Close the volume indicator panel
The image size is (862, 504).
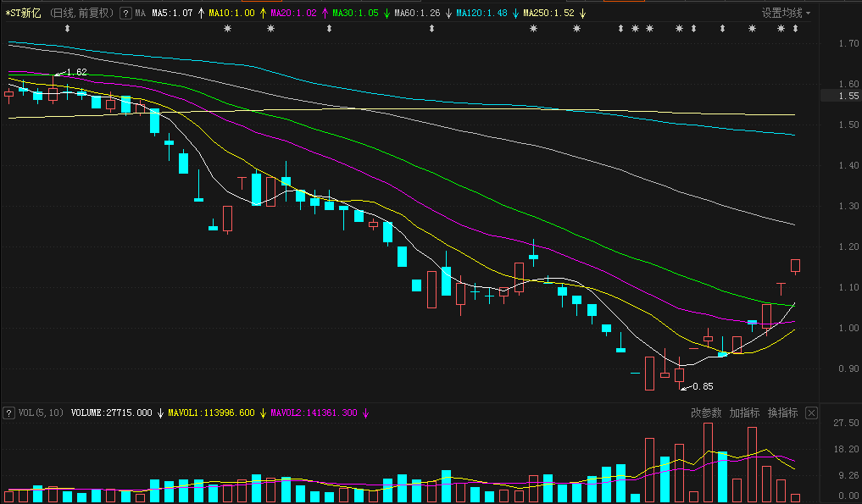pos(811,413)
